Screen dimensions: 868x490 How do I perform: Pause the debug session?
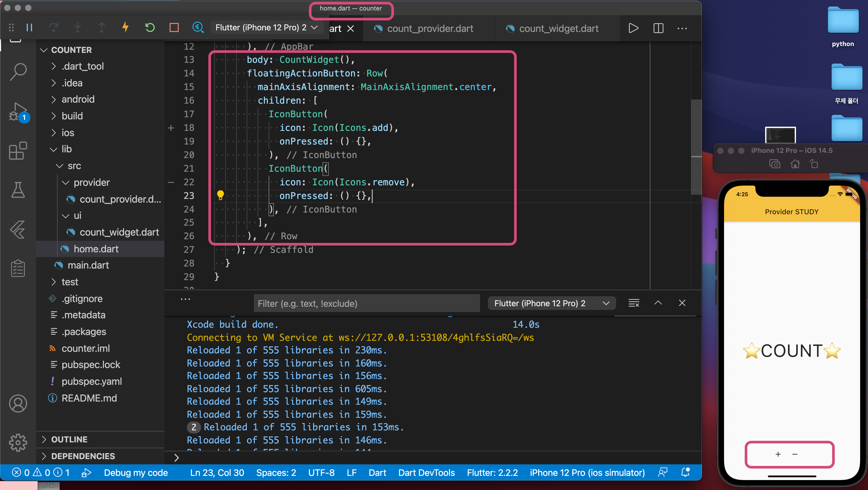[29, 28]
